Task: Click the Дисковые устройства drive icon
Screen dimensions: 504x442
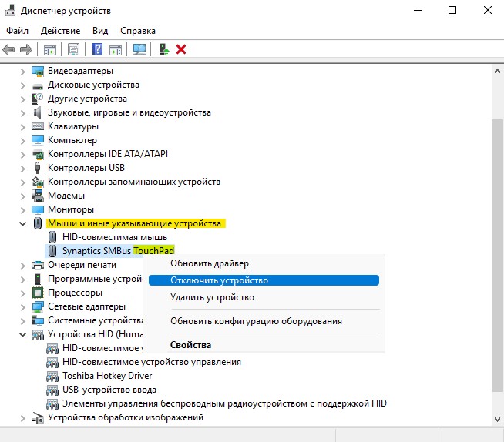Action: 38,86
